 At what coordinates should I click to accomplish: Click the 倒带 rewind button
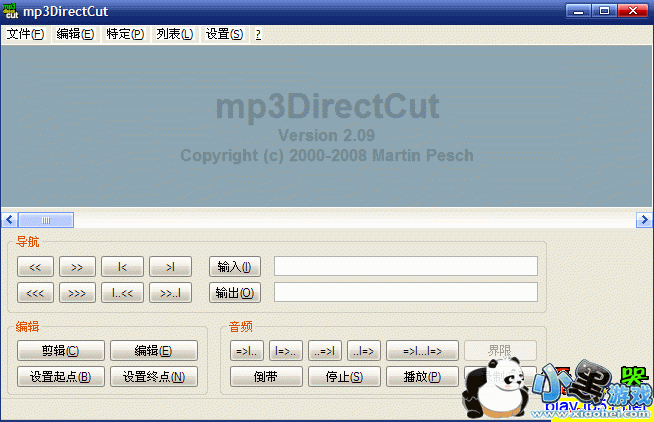266,377
